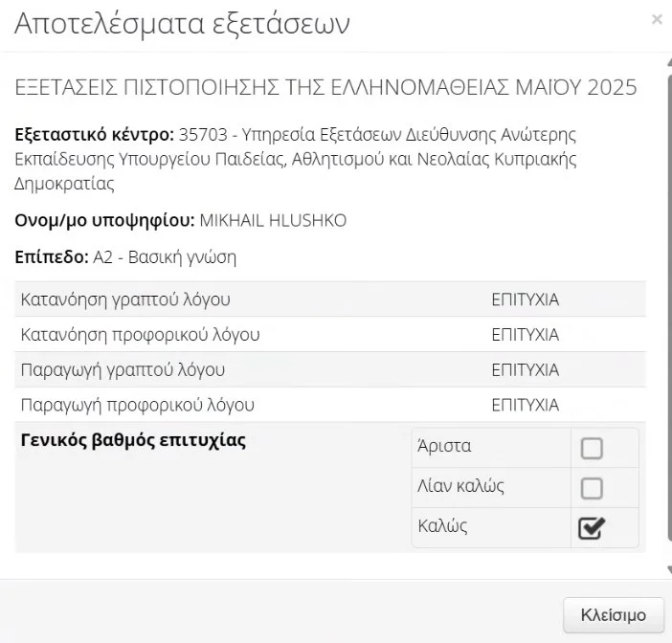Click the Λίαν καλώς grade label text
This screenshot has height=643, width=672.
coord(460,486)
